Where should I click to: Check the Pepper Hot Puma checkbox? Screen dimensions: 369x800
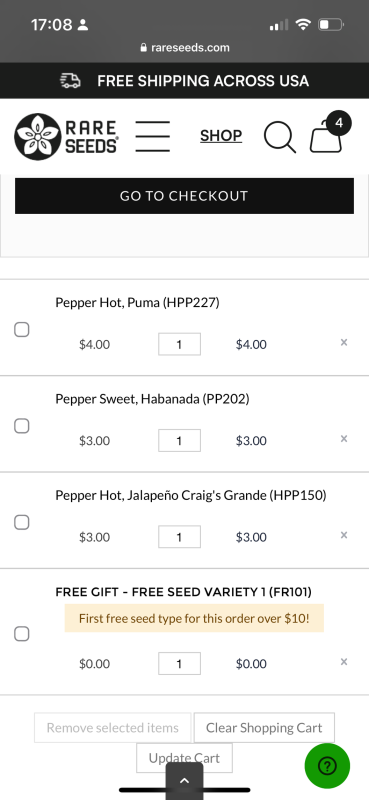click(x=21, y=330)
